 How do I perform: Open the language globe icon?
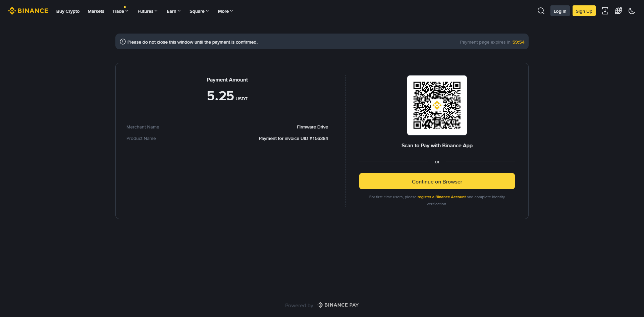pos(618,11)
